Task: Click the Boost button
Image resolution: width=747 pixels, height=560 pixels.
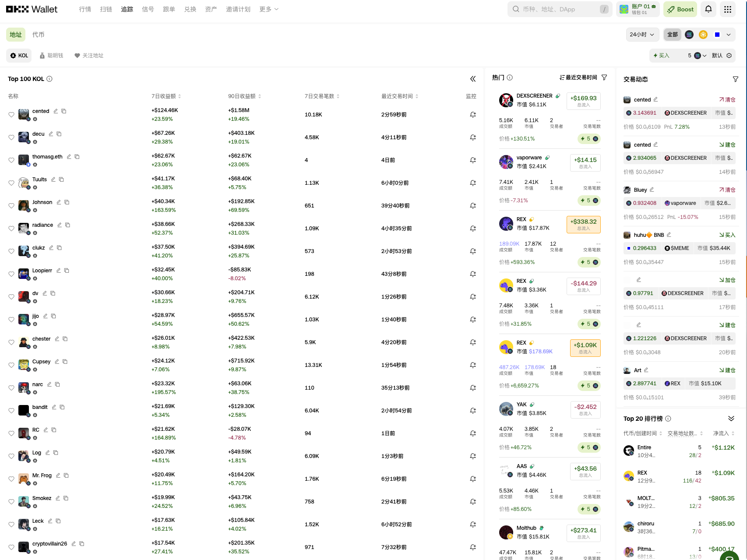Action: point(680,9)
